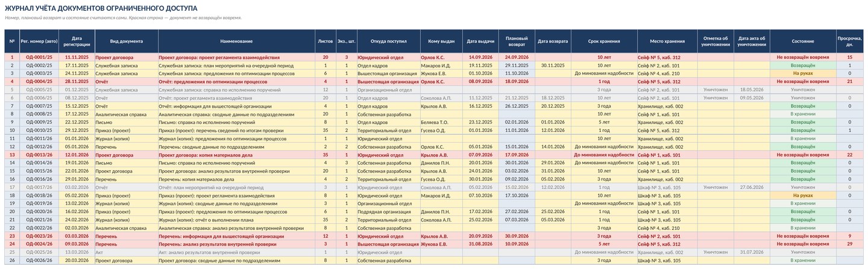Select the 'Срок хранения' column header

603,42
